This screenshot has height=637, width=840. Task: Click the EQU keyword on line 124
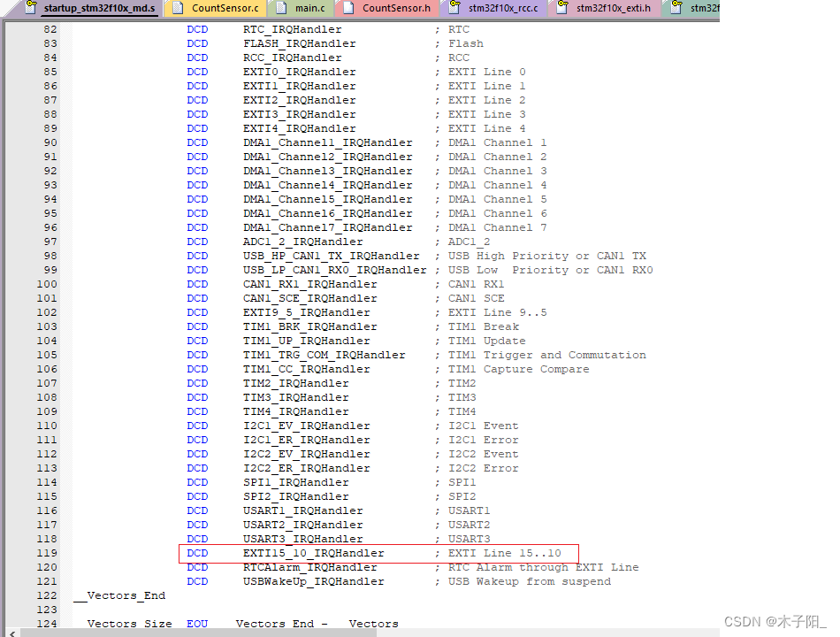(196, 624)
